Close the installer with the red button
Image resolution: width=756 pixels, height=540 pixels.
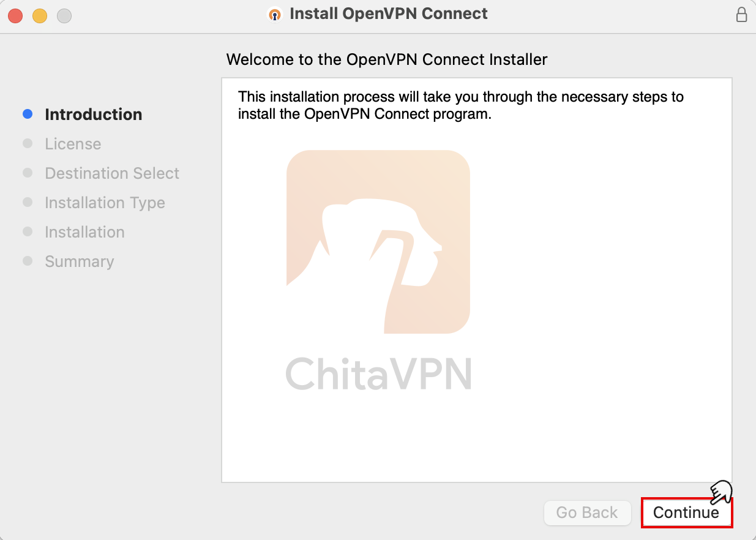click(x=15, y=16)
